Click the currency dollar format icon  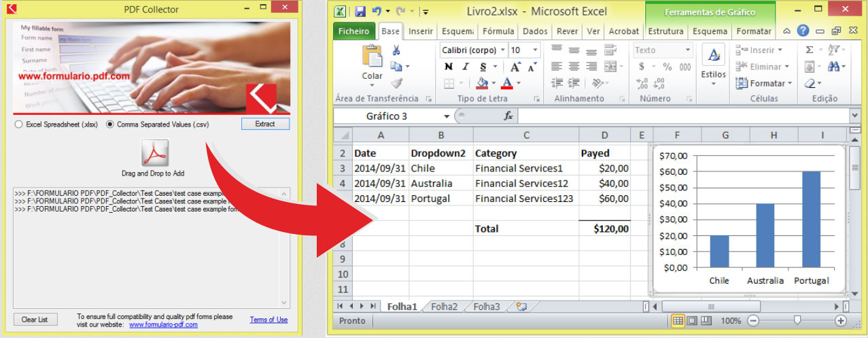642,67
